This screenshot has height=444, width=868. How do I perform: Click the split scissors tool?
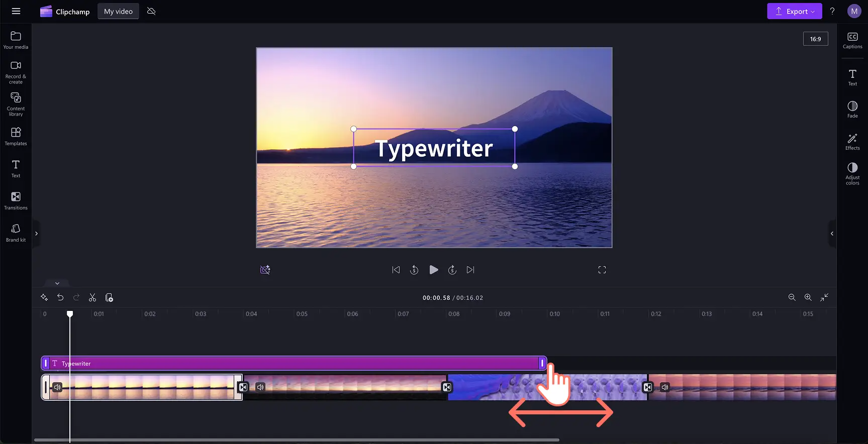point(92,298)
